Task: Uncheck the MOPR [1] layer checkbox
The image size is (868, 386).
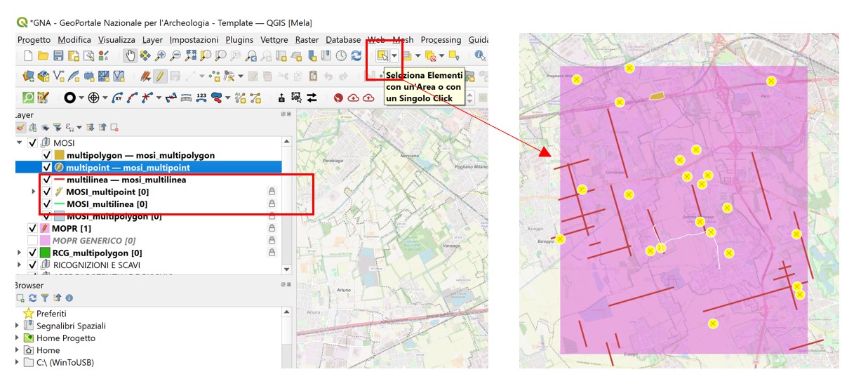Action: (32, 229)
